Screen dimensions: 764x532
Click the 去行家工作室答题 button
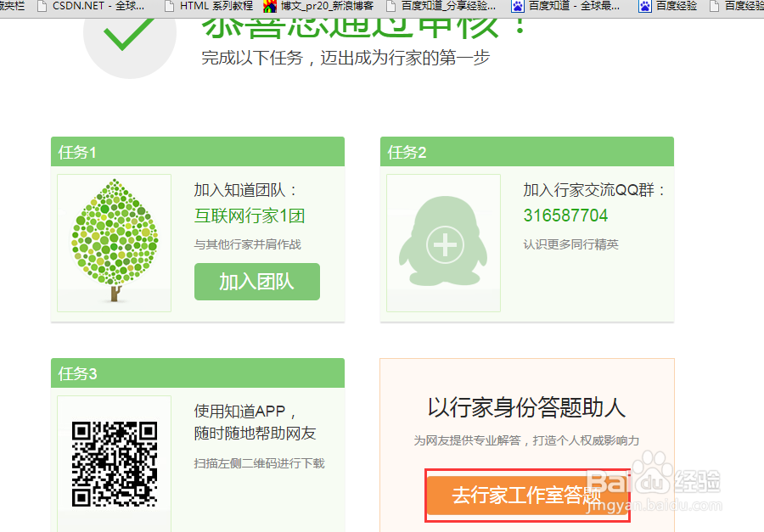pos(526,495)
